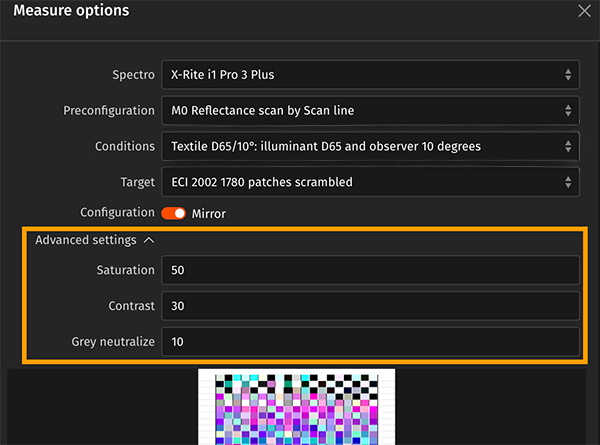Click the Contrast input field
600x445 pixels.
(x=368, y=306)
